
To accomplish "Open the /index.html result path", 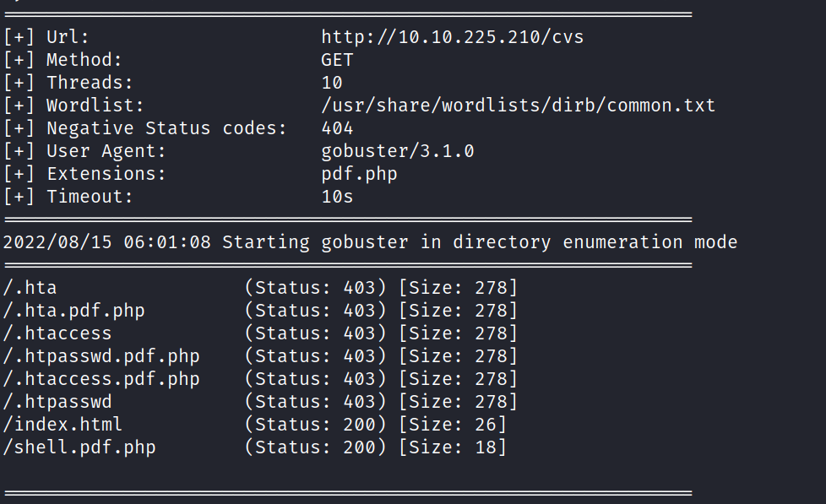I will pos(63,425).
